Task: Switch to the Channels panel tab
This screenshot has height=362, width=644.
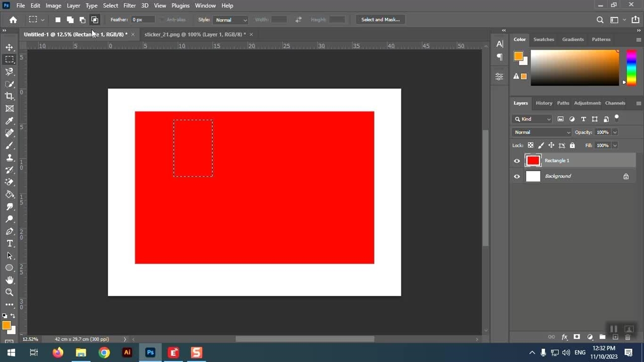Action: point(615,103)
